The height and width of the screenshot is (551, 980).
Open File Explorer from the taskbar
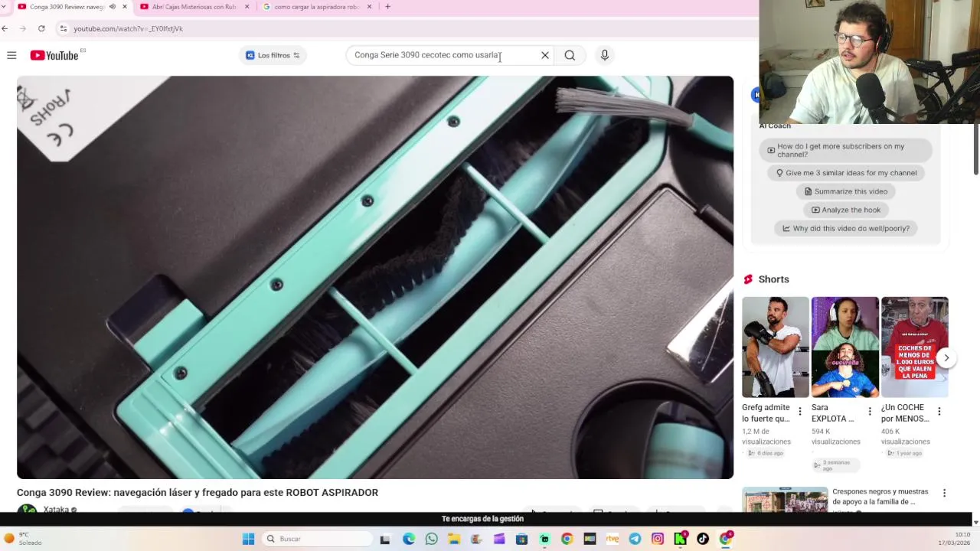454,539
